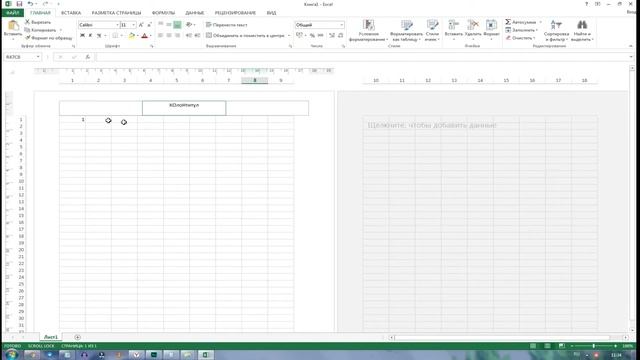Toggle bold formatting
Viewport: 640px width, 360px height.
(x=82, y=36)
